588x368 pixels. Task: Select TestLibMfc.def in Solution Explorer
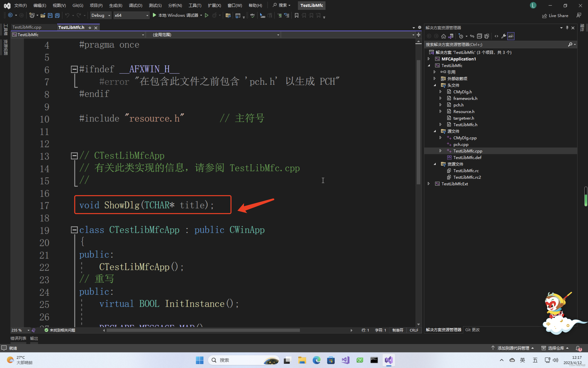pos(467,158)
